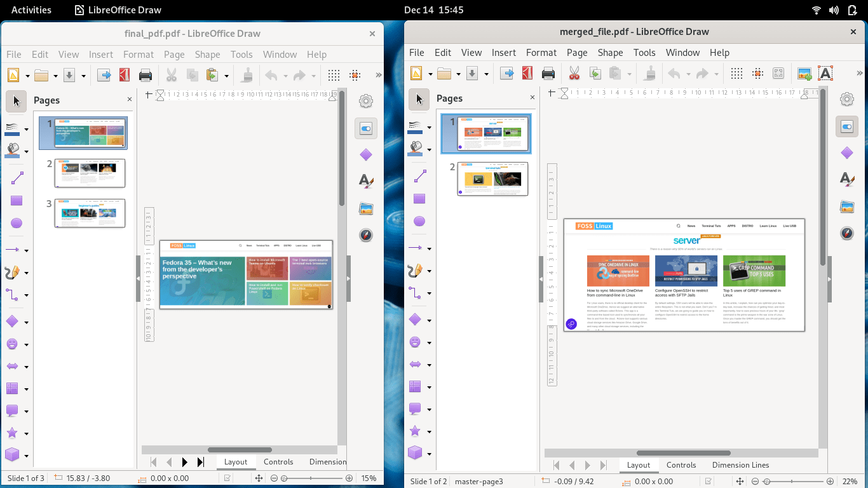Open the Format menu in merged_file window
Viewport: 868px width, 488px height.
click(x=541, y=53)
